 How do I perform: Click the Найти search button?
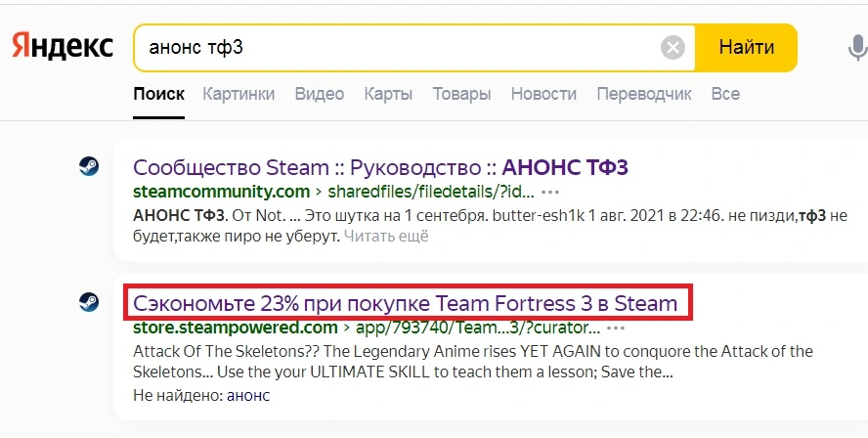[x=746, y=48]
